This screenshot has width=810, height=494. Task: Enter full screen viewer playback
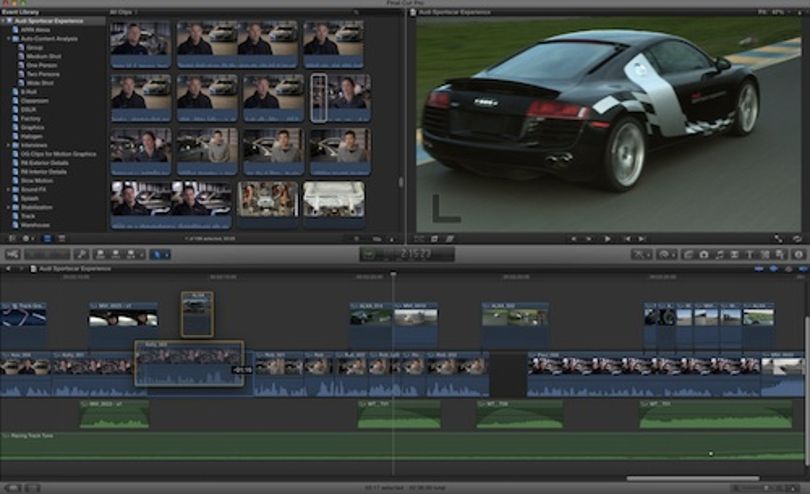(x=778, y=239)
